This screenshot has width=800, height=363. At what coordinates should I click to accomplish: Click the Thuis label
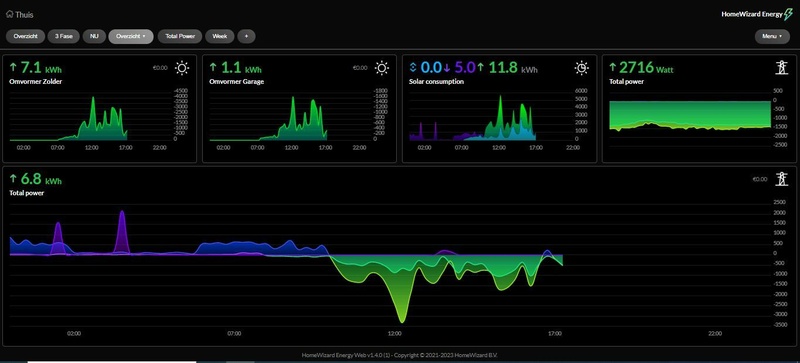click(24, 14)
